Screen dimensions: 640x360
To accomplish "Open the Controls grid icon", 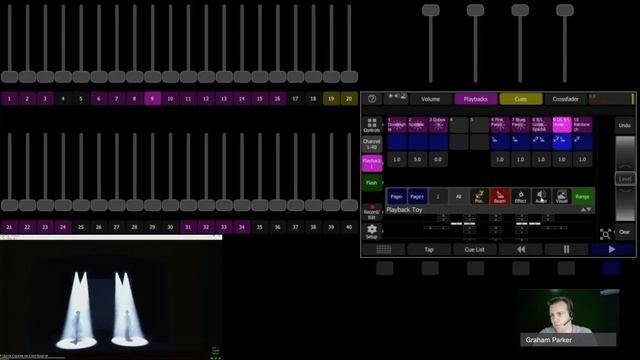I will (x=371, y=125).
